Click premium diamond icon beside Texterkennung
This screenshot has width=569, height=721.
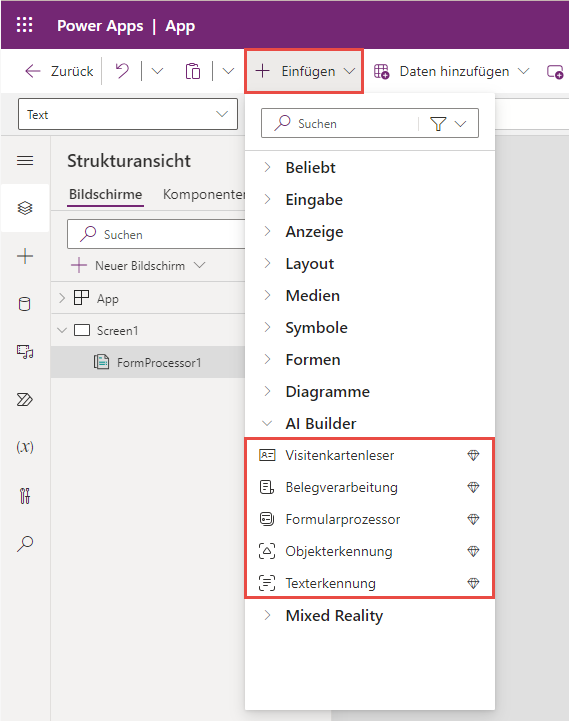pyautogui.click(x=473, y=583)
